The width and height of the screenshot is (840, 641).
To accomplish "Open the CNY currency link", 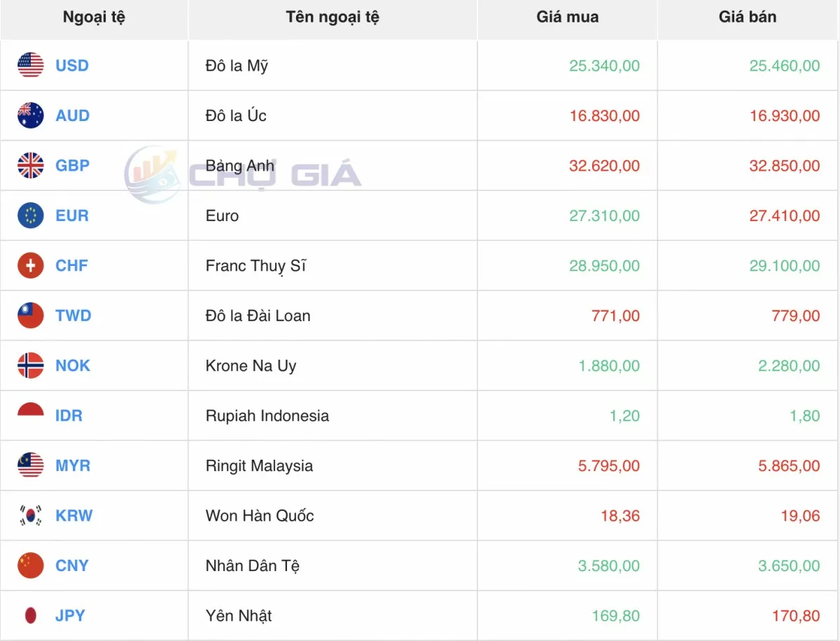I will pyautogui.click(x=72, y=566).
